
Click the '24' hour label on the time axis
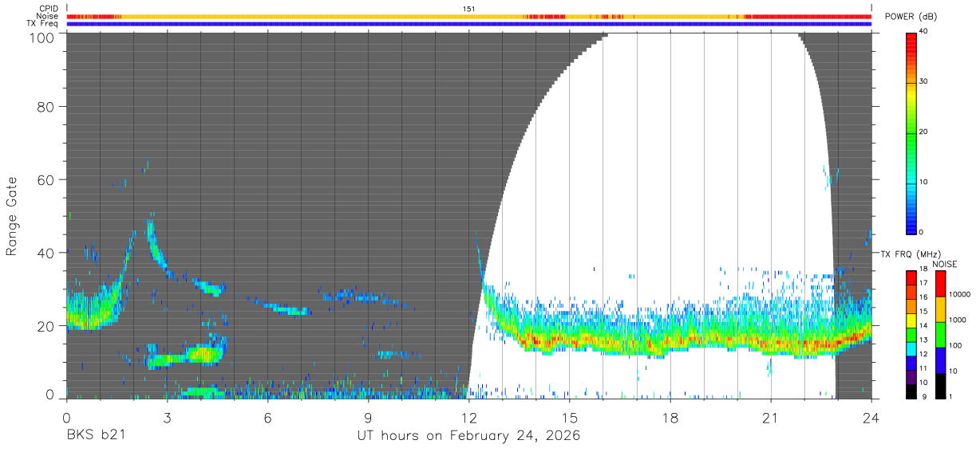(x=871, y=418)
